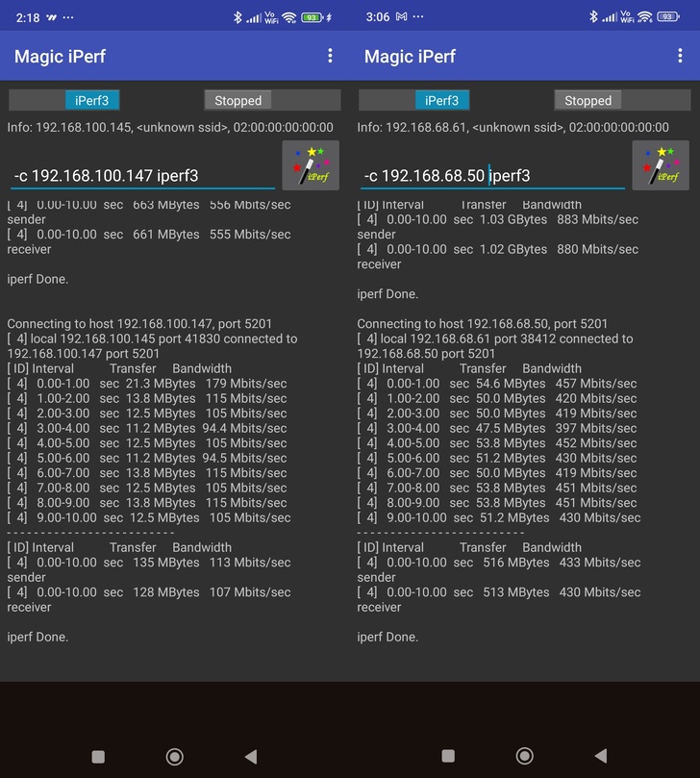Tap the 2:18 clock in left status bar
The image size is (700, 778).
point(27,18)
